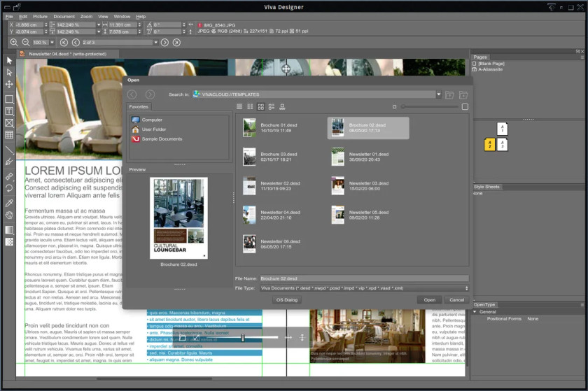The height and width of the screenshot is (391, 588).
Task: Click the File Name input field
Action: (x=364, y=278)
